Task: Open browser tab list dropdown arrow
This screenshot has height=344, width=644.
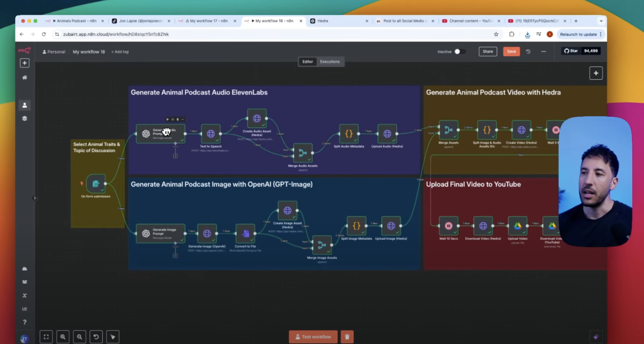Action: point(601,21)
